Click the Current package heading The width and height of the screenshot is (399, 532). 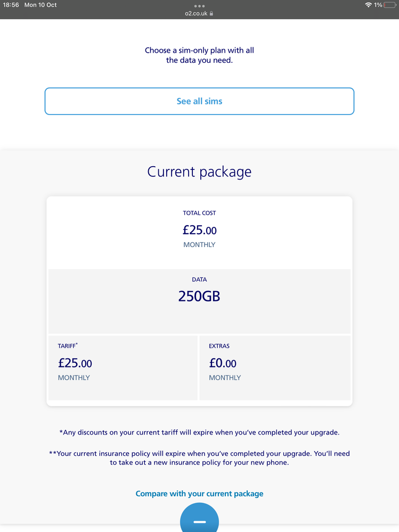[x=199, y=171]
